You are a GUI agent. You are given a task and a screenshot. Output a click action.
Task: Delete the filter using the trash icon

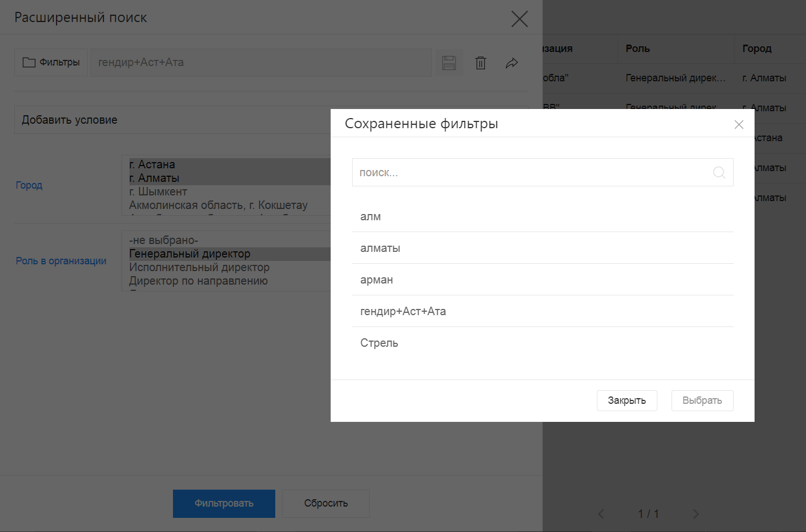tap(480, 63)
